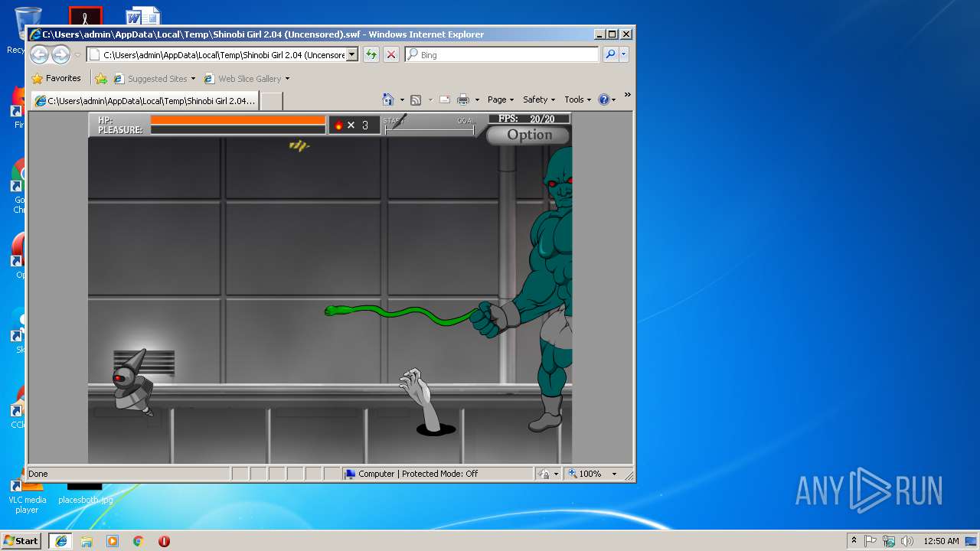Screen dimensions: 980x551
Task: Open the Word document desktop icon
Action: (x=143, y=16)
